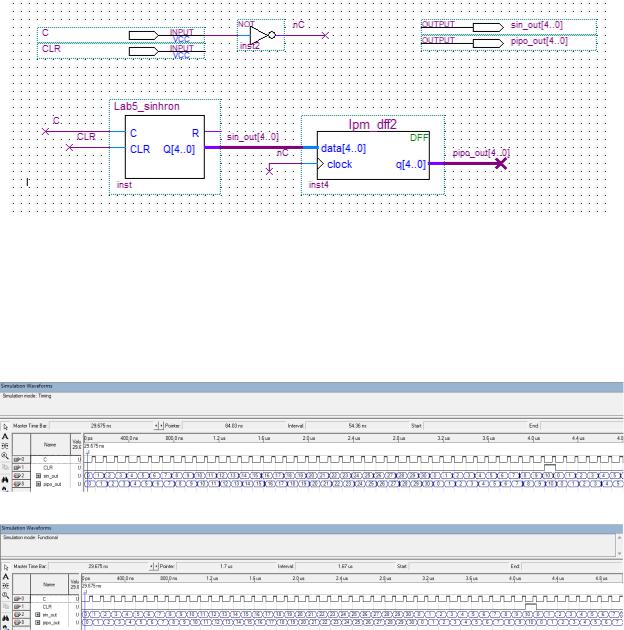Click the Interval value field in the Timing window
Viewport: 624px width, 630px height.
click(x=358, y=425)
